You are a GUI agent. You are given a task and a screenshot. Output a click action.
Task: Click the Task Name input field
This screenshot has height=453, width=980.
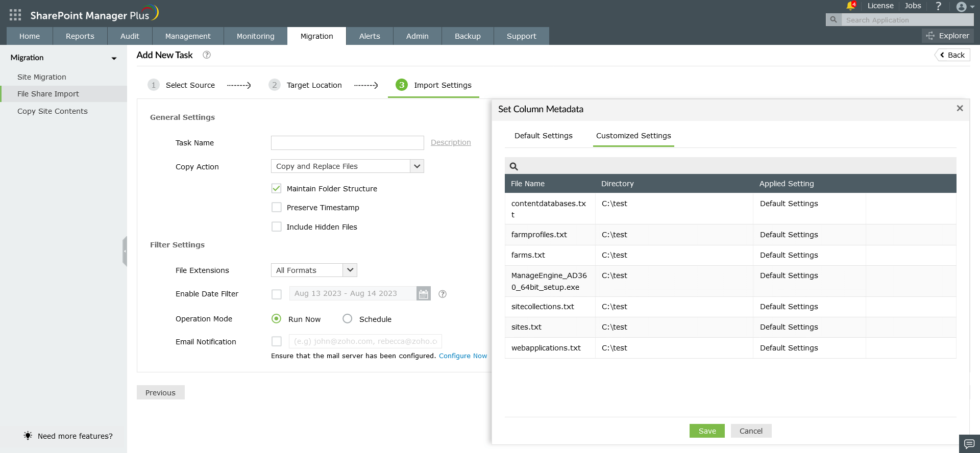347,143
